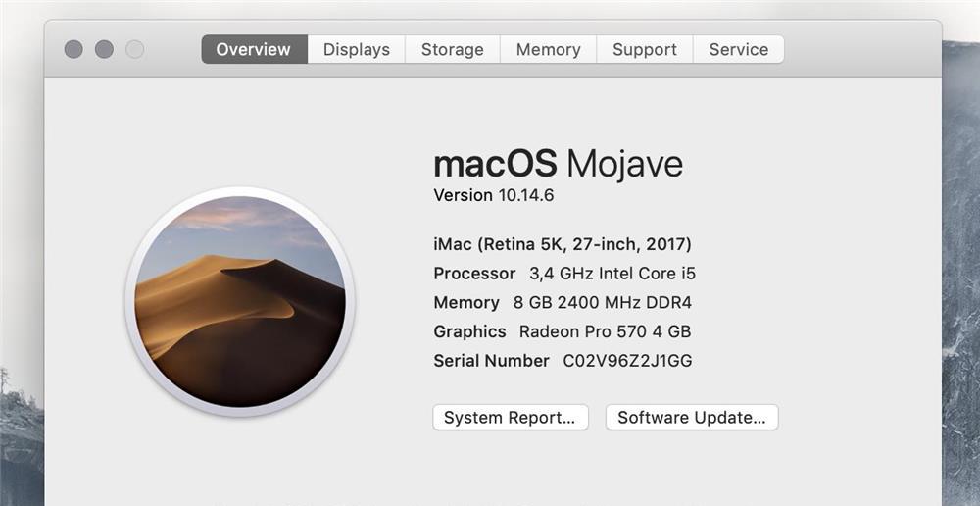Open the Displays tab
This screenshot has width=980, height=506.
[356, 49]
